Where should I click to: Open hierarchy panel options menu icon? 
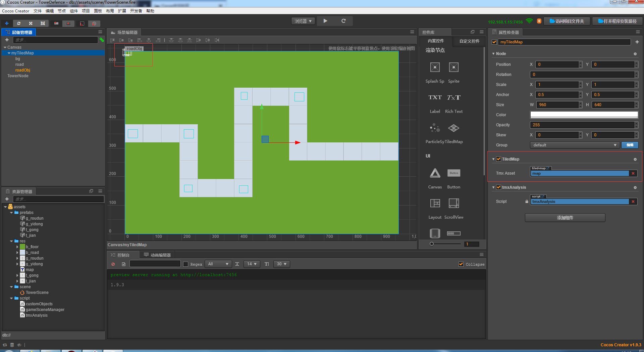tap(100, 32)
